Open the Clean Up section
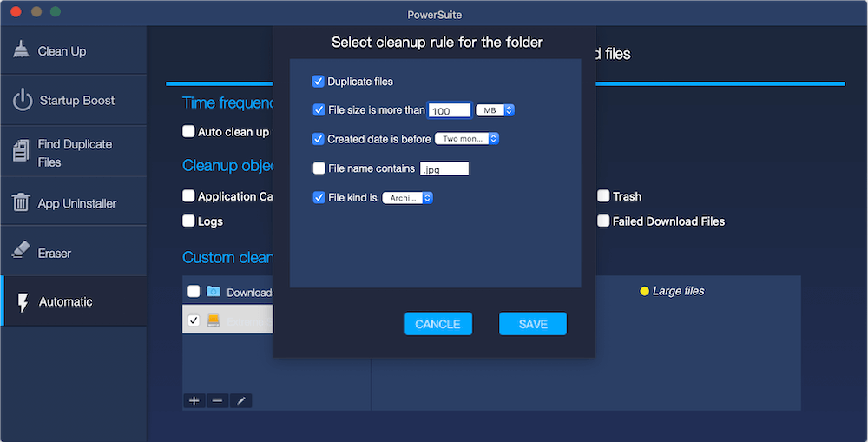Screen dimensions: 868x442 (74, 50)
